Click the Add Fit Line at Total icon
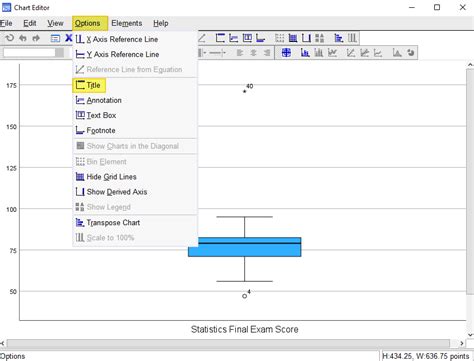This screenshot has width=474, height=361. [x=351, y=53]
